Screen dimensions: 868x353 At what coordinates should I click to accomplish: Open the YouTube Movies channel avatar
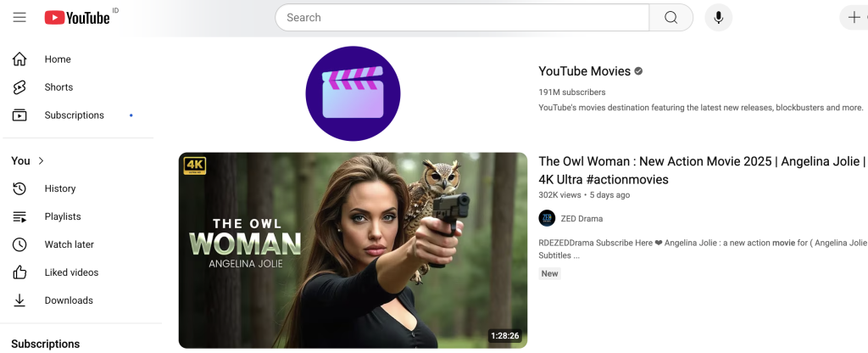click(353, 93)
